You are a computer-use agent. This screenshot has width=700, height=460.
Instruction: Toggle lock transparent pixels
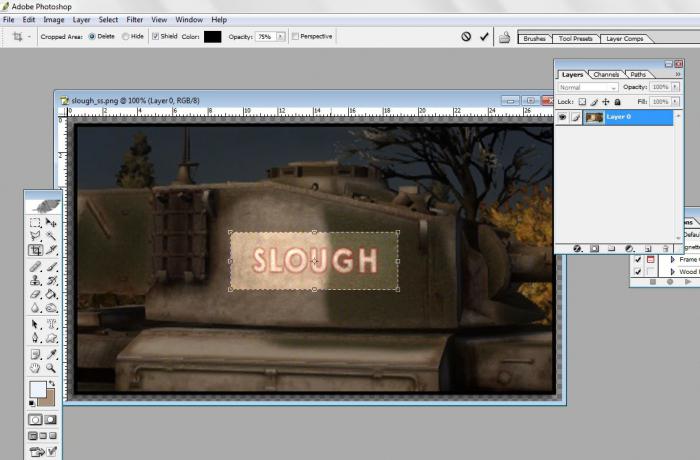coord(582,102)
